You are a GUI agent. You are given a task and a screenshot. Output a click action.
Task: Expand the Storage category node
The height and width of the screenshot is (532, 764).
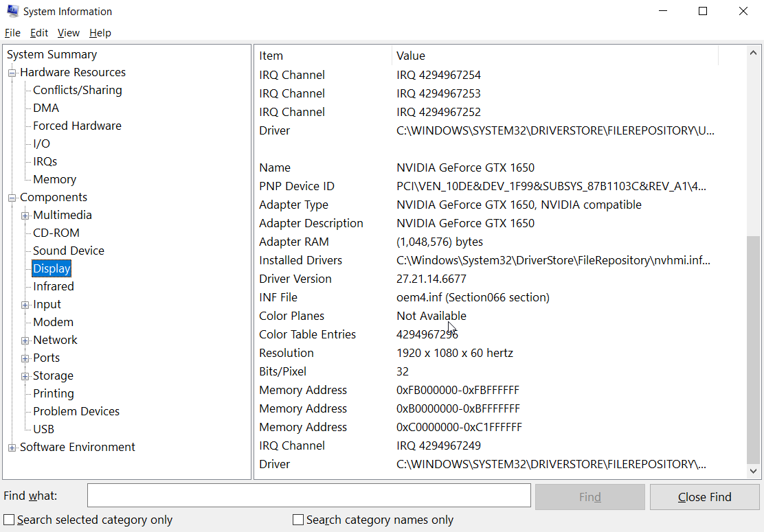point(25,376)
